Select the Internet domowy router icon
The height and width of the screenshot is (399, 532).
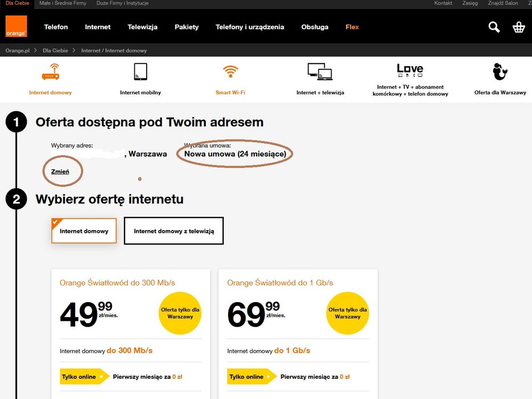(x=50, y=71)
